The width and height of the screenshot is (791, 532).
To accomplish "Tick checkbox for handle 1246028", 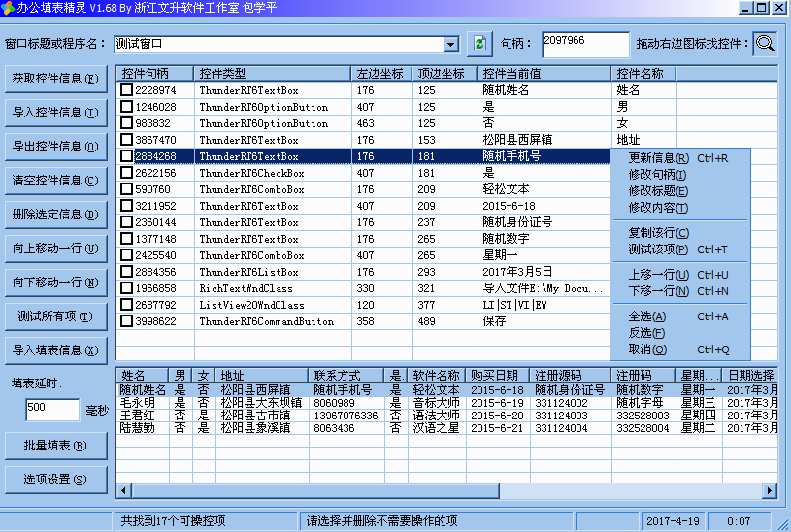I will click(126, 107).
